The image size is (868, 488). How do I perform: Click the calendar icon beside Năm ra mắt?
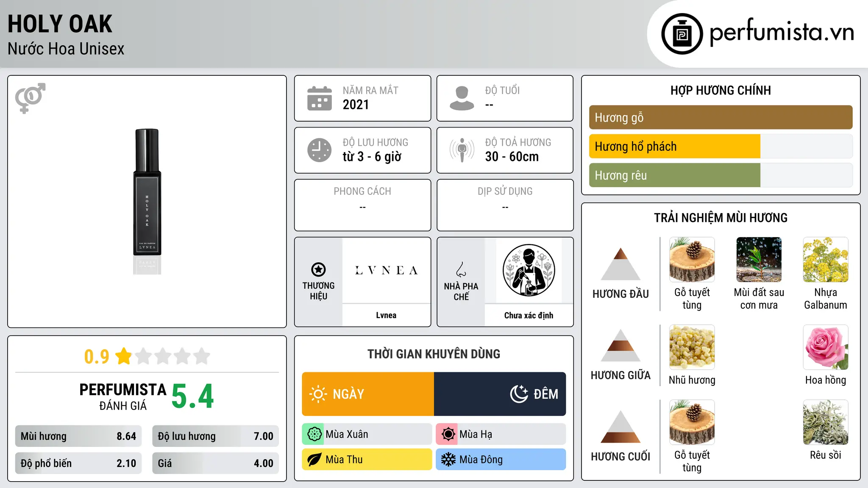click(x=320, y=98)
